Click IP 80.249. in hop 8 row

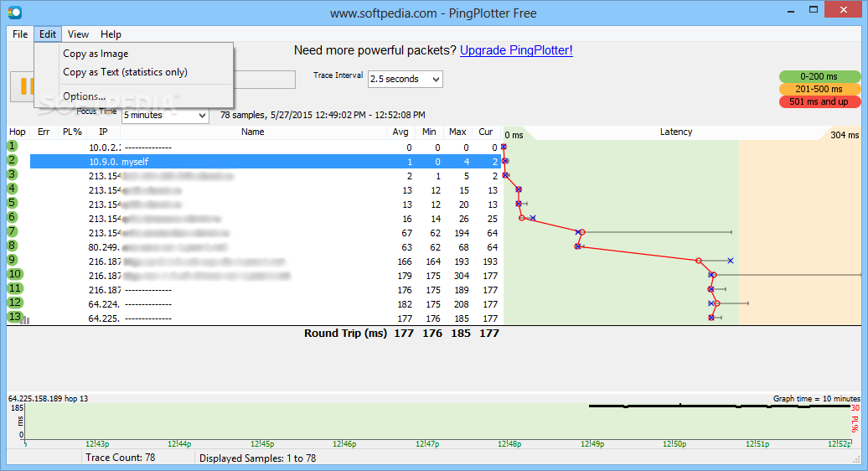click(x=104, y=247)
